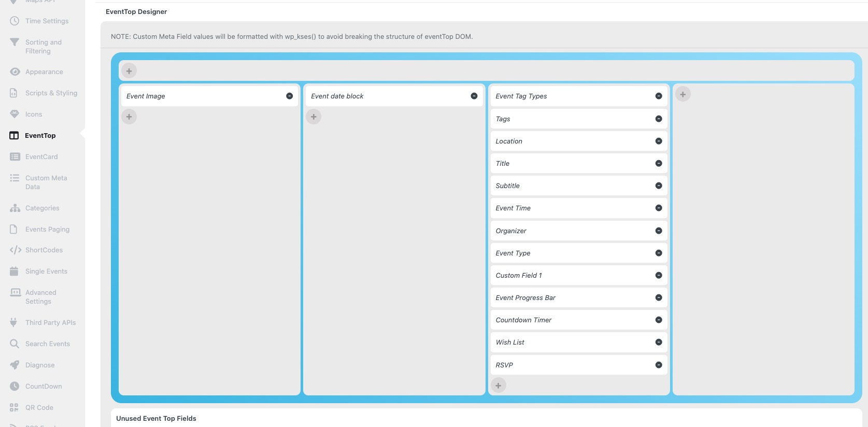
Task: Select the Title field item
Action: click(578, 163)
